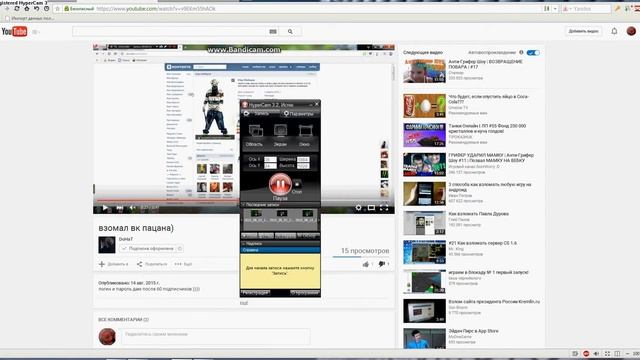Toggle the Автовоспроизведение autoplay switch
This screenshot has width=640, height=360.
(x=533, y=53)
